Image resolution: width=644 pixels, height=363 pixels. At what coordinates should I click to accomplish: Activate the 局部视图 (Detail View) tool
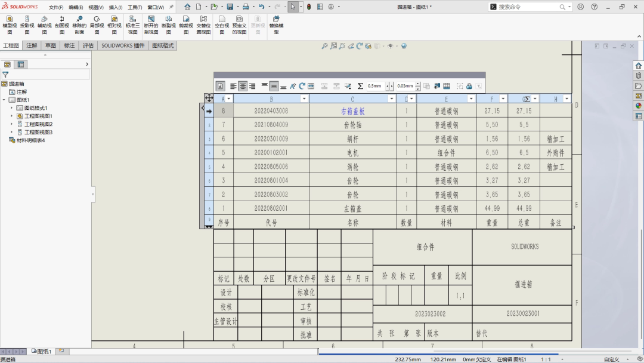point(96,26)
